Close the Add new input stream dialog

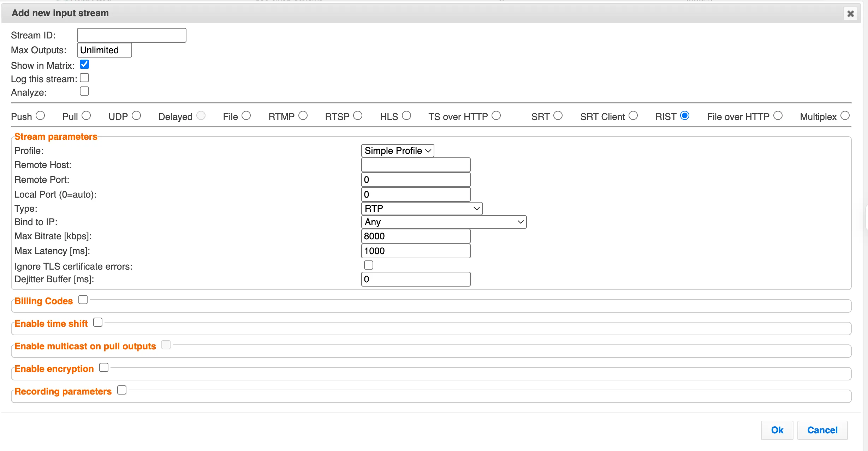click(850, 14)
